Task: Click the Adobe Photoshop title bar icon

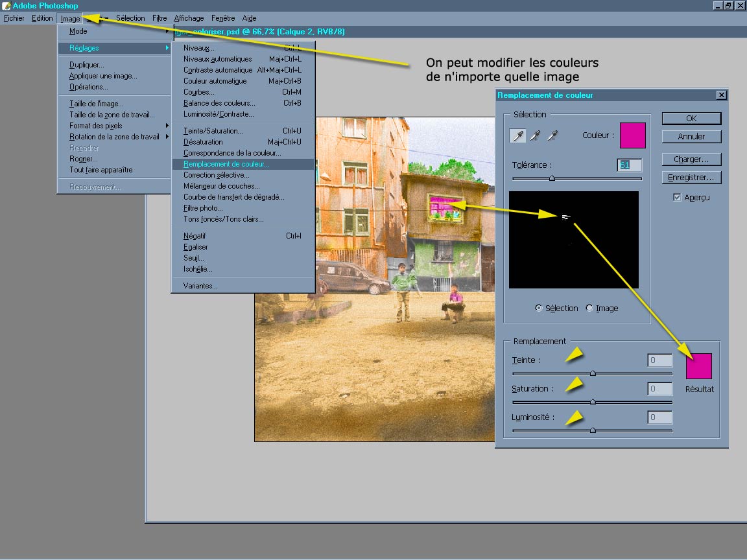Action: [x=6, y=6]
